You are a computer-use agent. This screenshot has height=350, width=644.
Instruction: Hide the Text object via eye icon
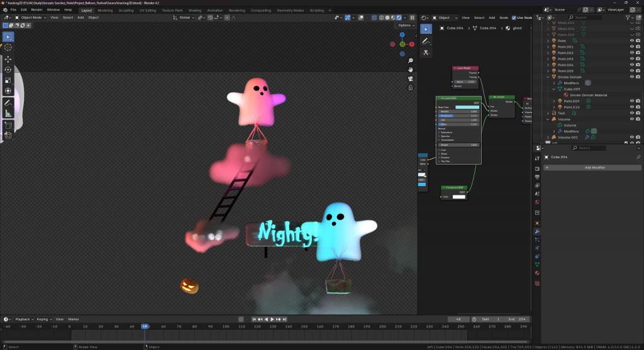click(631, 113)
